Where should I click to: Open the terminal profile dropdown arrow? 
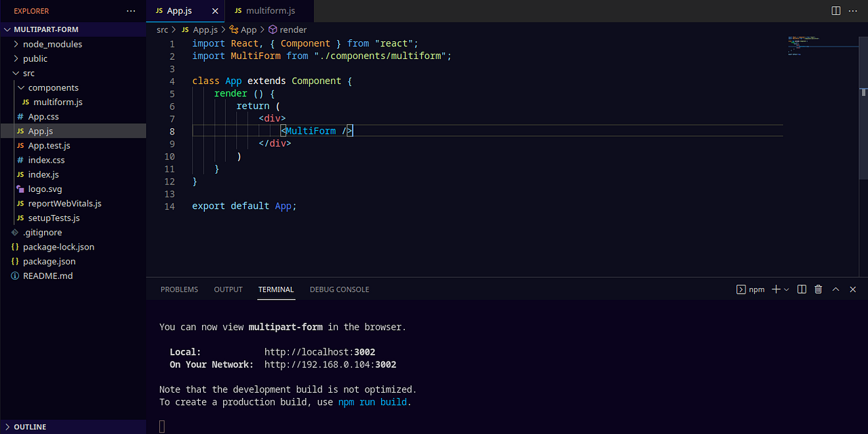(x=787, y=290)
